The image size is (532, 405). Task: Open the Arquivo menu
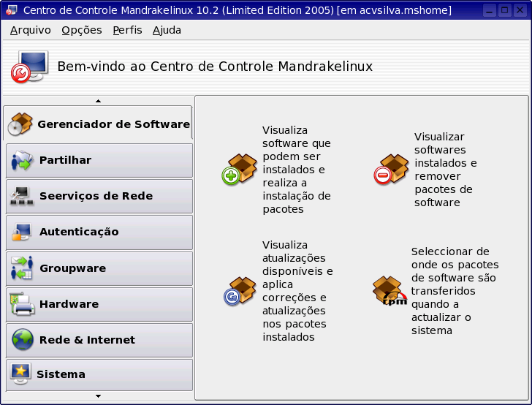(x=30, y=30)
